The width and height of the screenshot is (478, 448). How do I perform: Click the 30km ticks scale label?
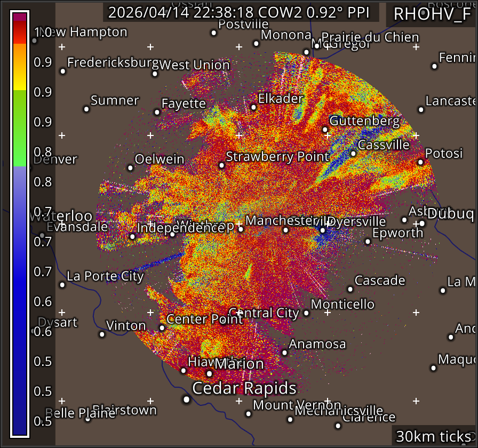tap(433, 436)
